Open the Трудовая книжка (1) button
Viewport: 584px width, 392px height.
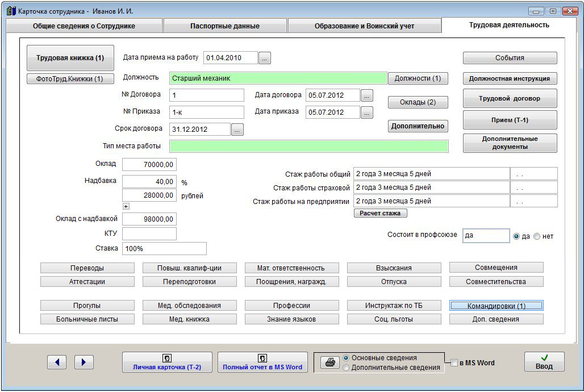click(70, 58)
